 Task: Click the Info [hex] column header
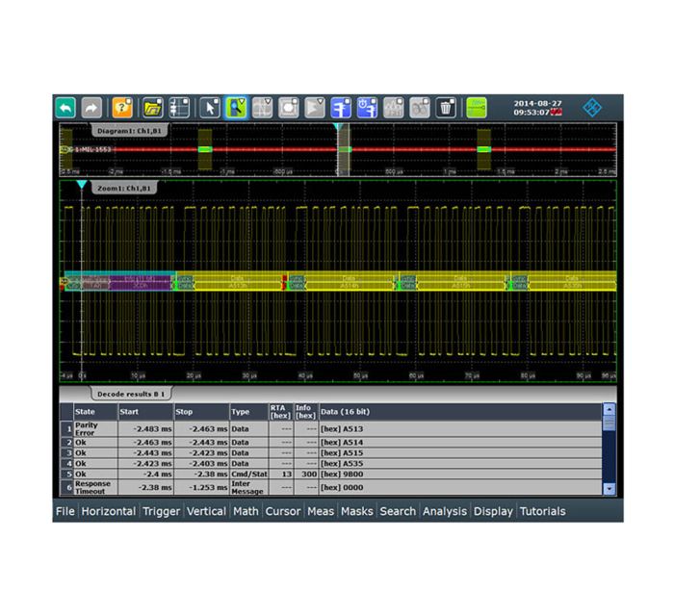pyautogui.click(x=306, y=412)
